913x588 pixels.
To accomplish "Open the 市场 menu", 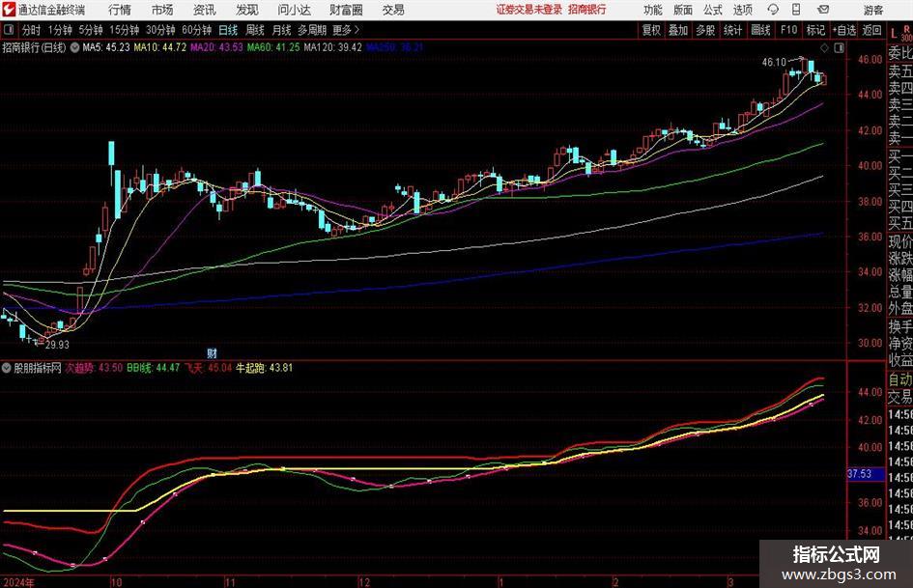I will [162, 10].
